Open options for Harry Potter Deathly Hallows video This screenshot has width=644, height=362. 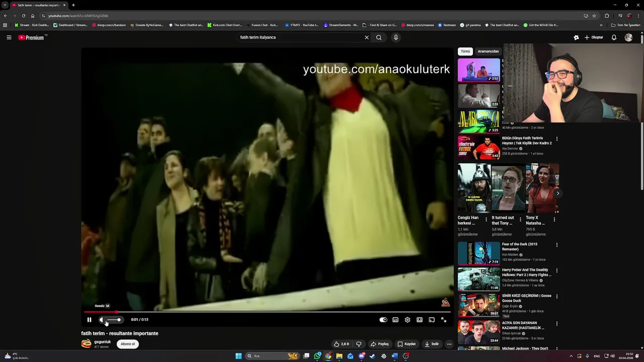tap(556, 270)
